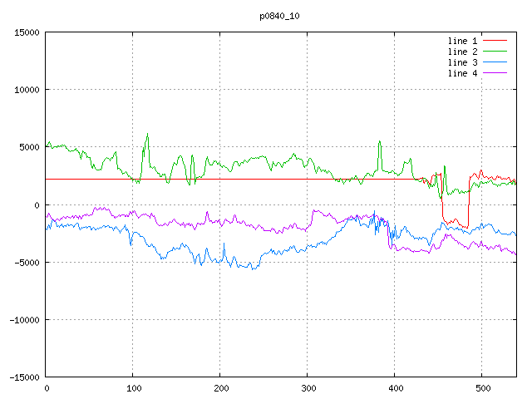Click the 300 x-axis tick label

[x=308, y=388]
